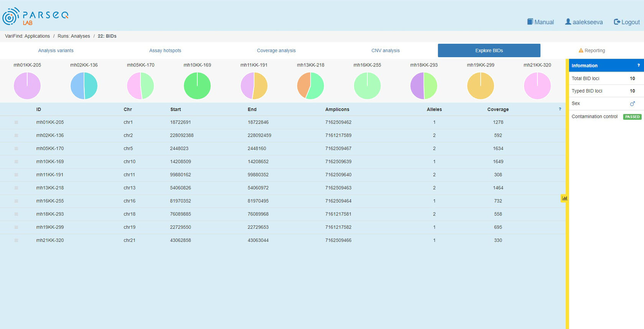Select the mh19KK-299 ID cell
The width and height of the screenshot is (644, 329).
50,227
